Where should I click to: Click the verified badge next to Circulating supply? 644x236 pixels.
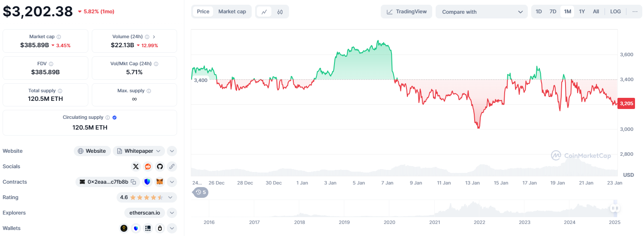[x=114, y=118]
